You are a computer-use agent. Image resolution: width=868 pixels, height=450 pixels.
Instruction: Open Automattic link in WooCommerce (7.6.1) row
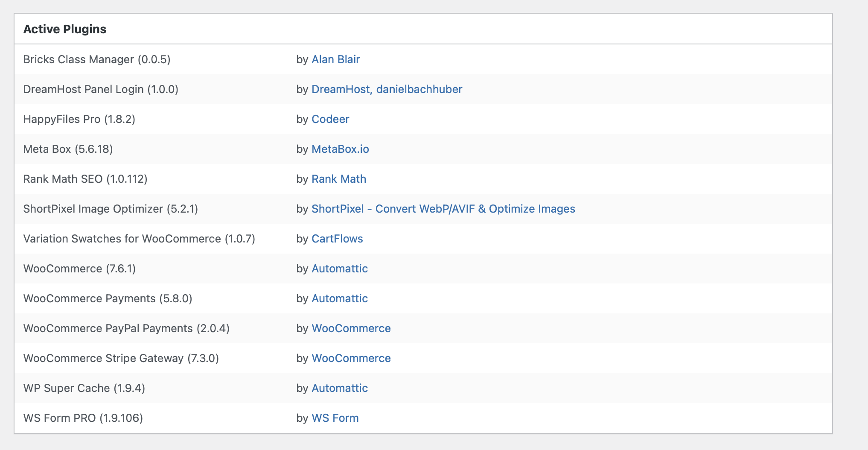[340, 269]
